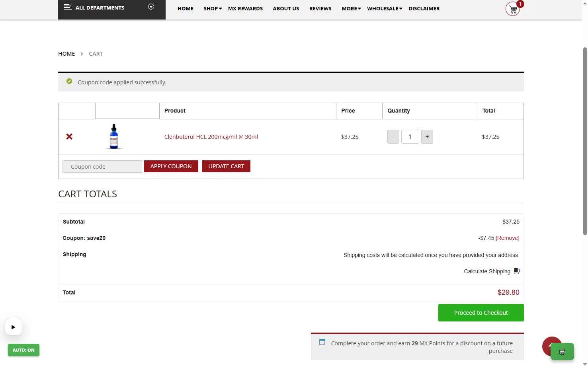Click the quantity input field

click(x=410, y=137)
